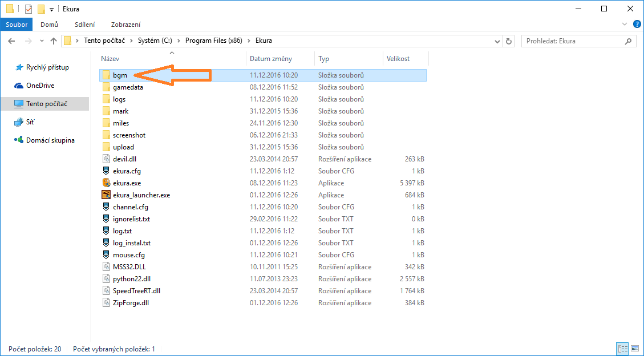Click the Help question mark icon
644x356 pixels.
[637, 24]
